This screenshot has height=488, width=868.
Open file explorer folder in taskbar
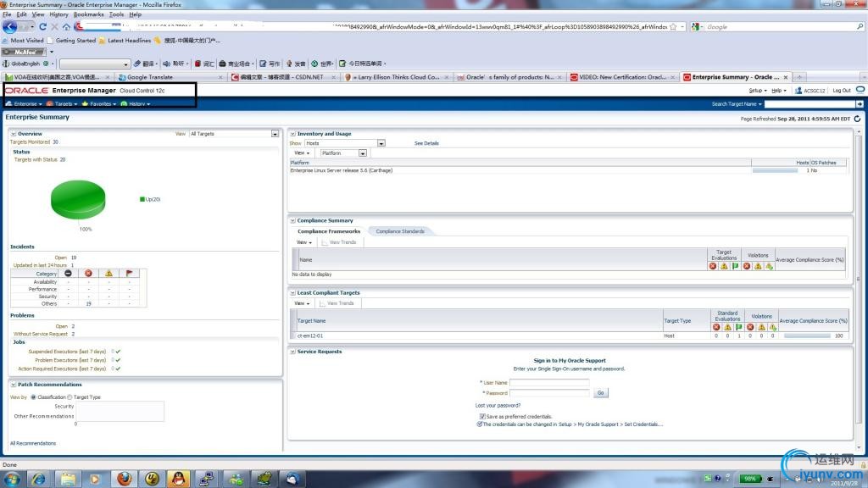68,479
